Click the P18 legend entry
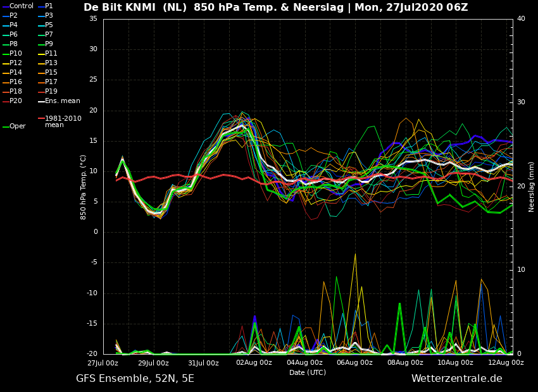Image resolution: width=538 pixels, height=392 pixels. tap(12, 92)
